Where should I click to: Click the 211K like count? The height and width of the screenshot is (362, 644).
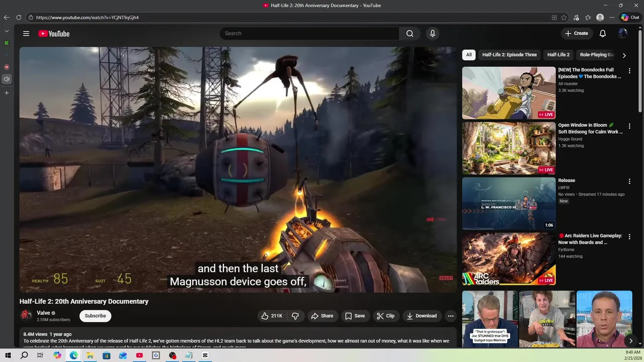pos(277,316)
